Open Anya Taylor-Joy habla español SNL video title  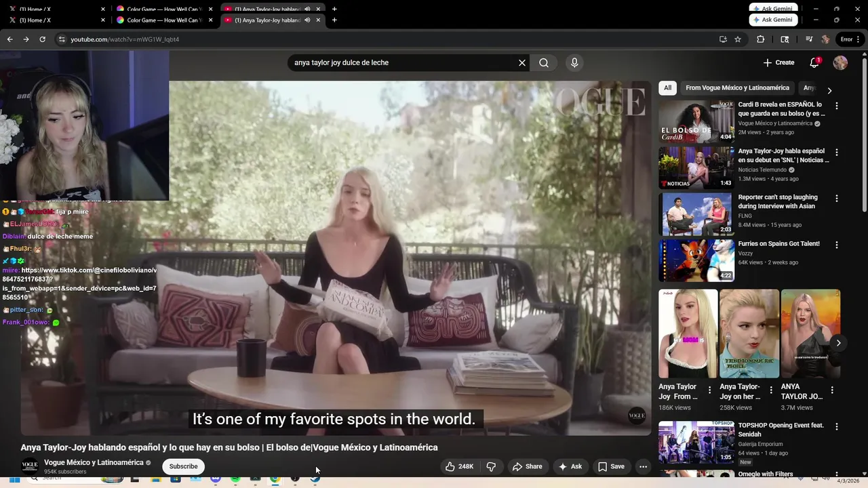coord(783,155)
